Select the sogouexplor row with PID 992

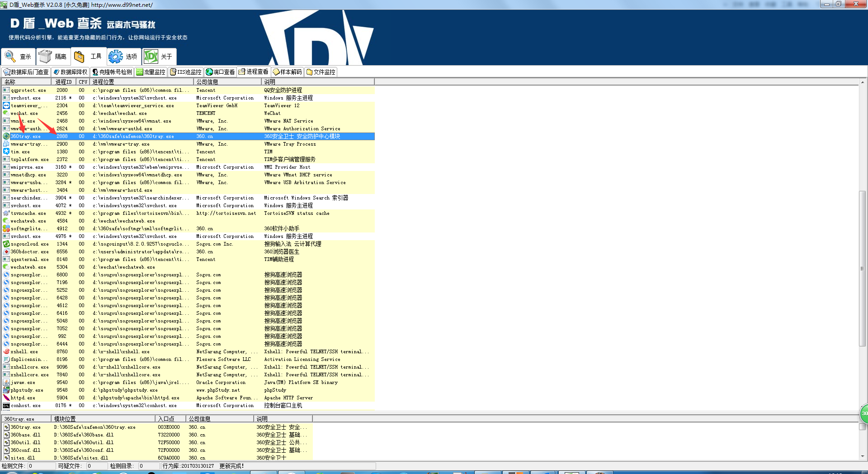click(x=188, y=336)
